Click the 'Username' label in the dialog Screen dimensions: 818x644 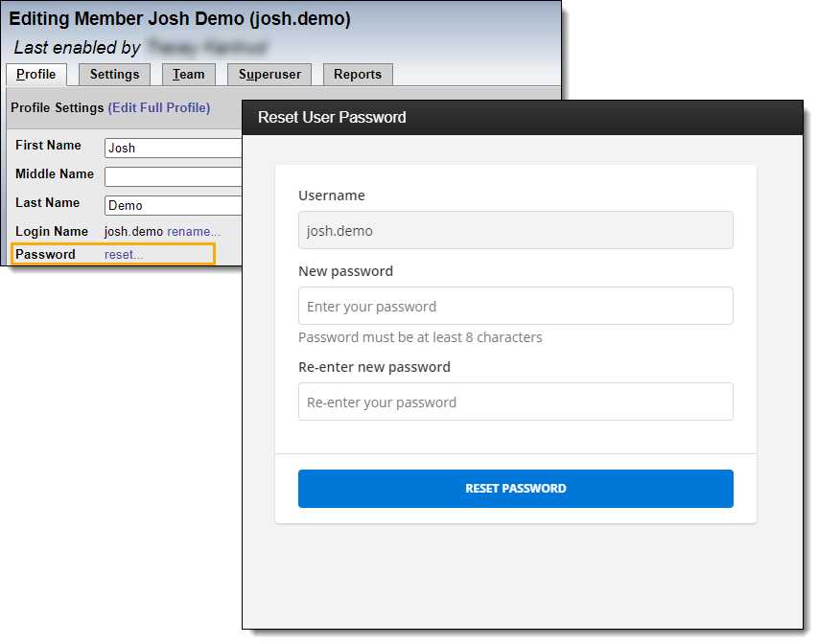[x=332, y=195]
